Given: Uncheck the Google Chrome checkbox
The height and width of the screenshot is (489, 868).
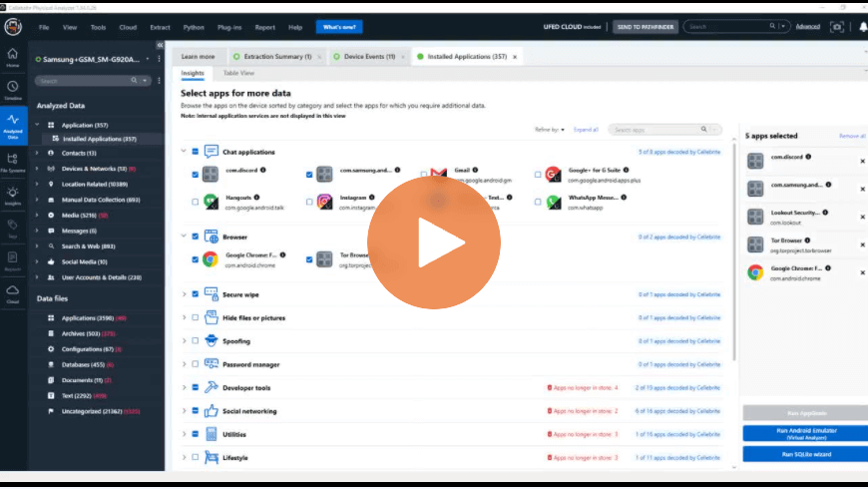Looking at the screenshot, I should tap(195, 259).
